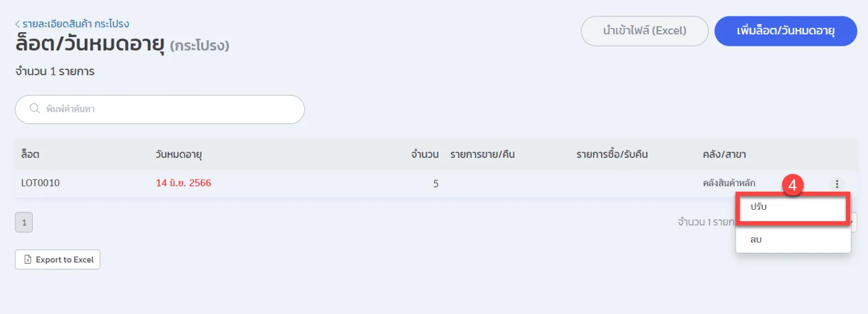868x314 pixels.
Task: Sort by the วันหมดอายุ column header
Action: tap(179, 154)
